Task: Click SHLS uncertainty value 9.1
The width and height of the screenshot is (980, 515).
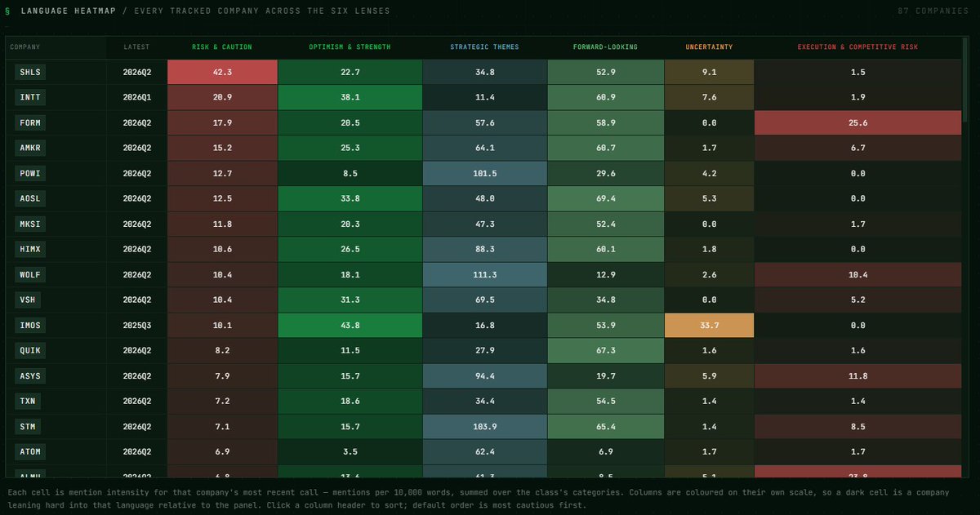Action: click(x=709, y=73)
